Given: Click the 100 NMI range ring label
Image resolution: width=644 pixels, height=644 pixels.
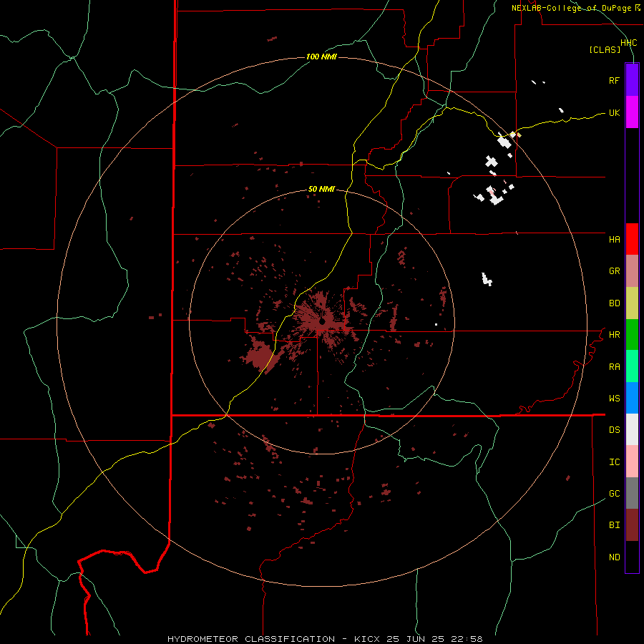Looking at the screenshot, I should pyautogui.click(x=321, y=57).
